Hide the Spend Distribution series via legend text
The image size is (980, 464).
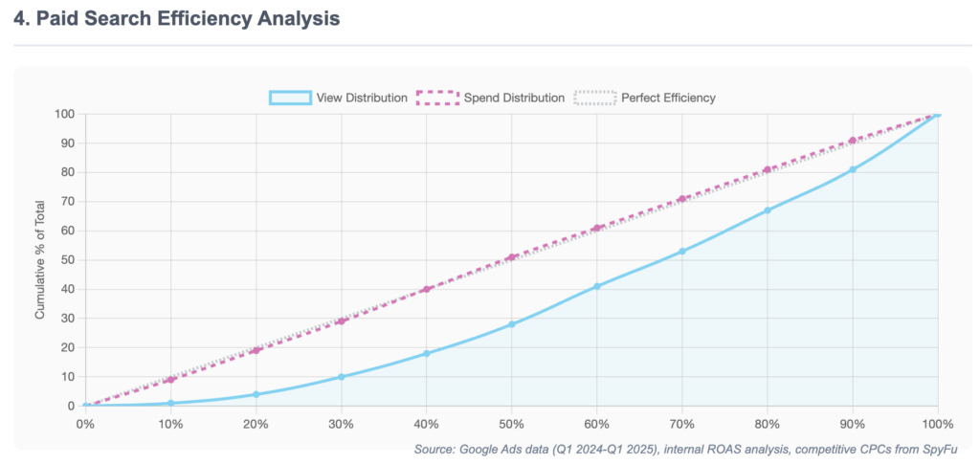coord(514,98)
